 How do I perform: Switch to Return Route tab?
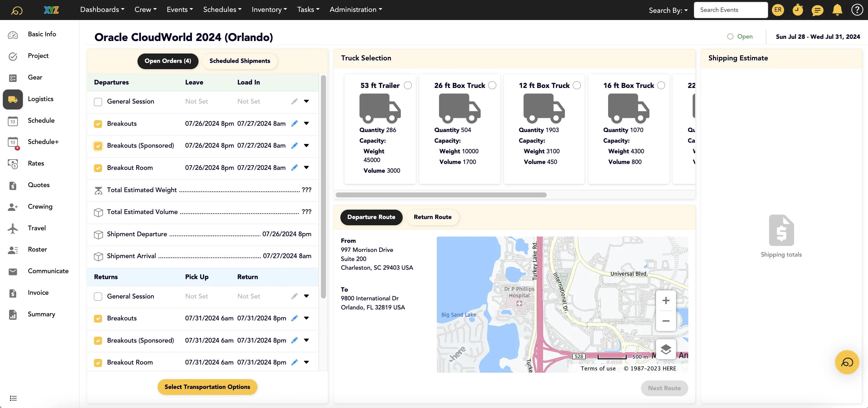pyautogui.click(x=432, y=217)
